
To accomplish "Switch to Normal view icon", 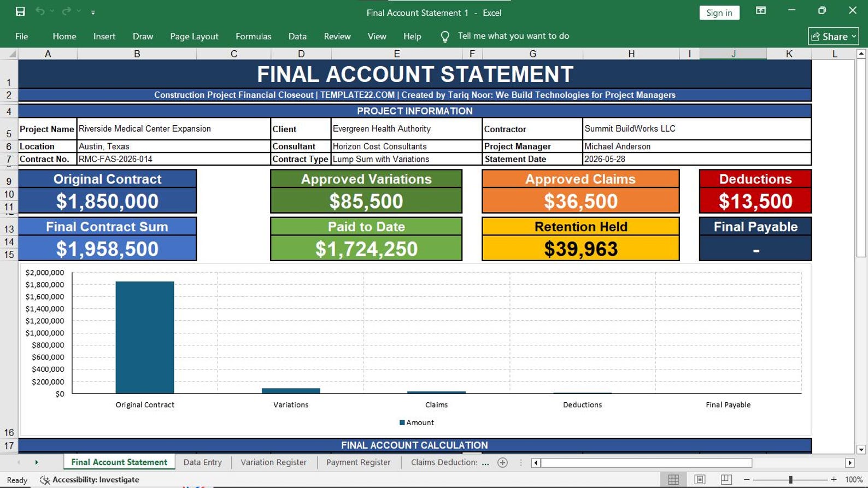I will 673,479.
